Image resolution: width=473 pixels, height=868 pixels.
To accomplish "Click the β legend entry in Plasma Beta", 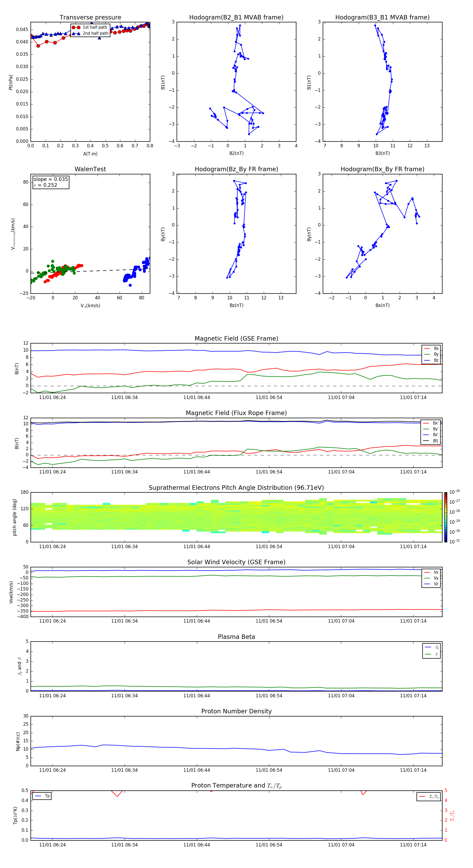I will click(x=431, y=654).
